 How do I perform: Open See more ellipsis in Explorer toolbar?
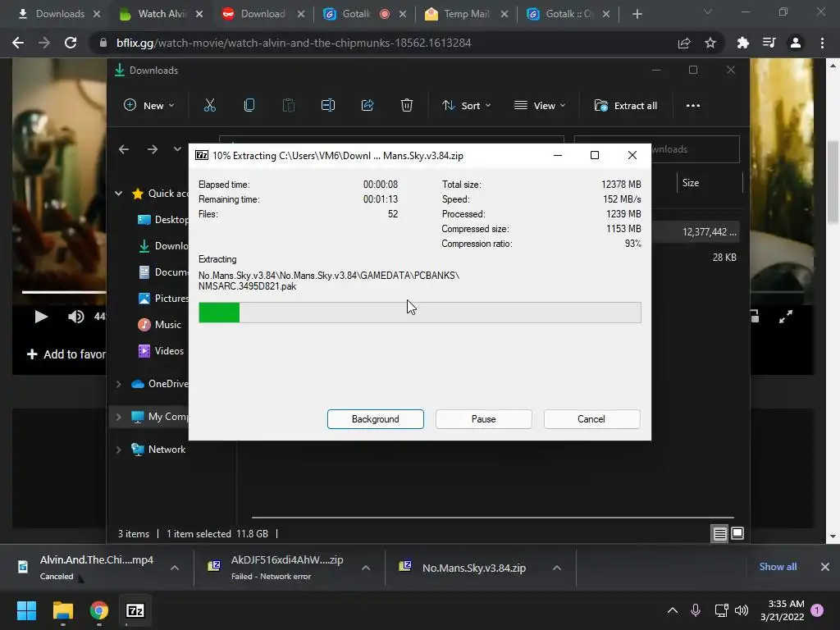(692, 106)
